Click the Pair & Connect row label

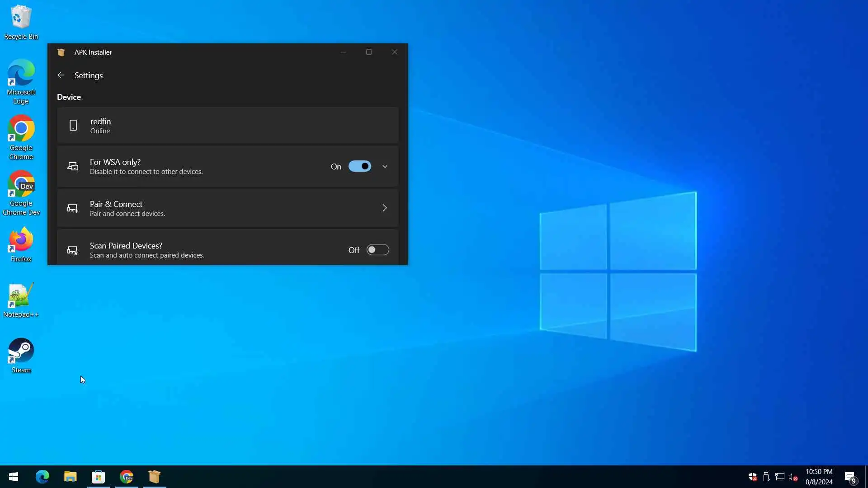point(116,204)
